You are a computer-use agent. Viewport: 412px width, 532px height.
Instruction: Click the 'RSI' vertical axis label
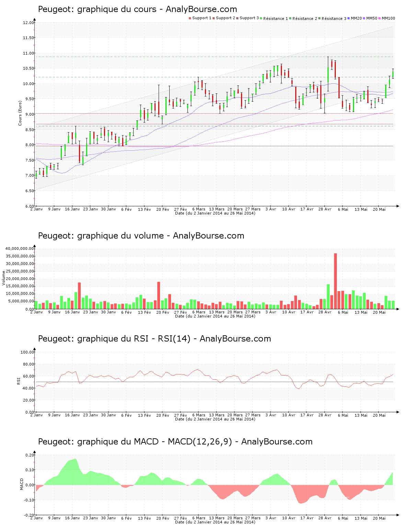tap(19, 381)
